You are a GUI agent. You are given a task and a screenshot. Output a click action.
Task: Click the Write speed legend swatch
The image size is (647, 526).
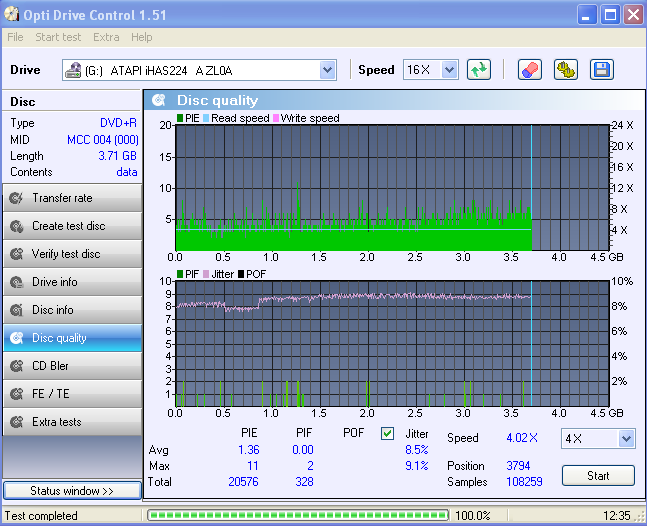[276, 118]
